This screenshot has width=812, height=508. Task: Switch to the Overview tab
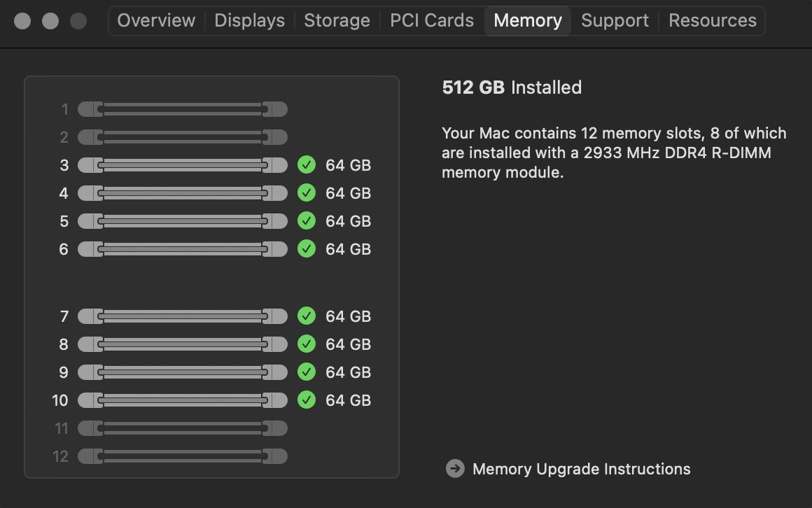click(156, 20)
